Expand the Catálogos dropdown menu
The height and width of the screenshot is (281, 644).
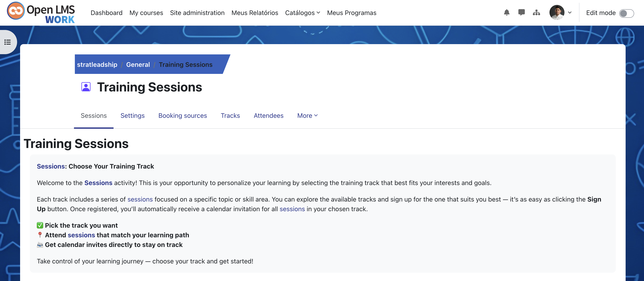coord(302,13)
